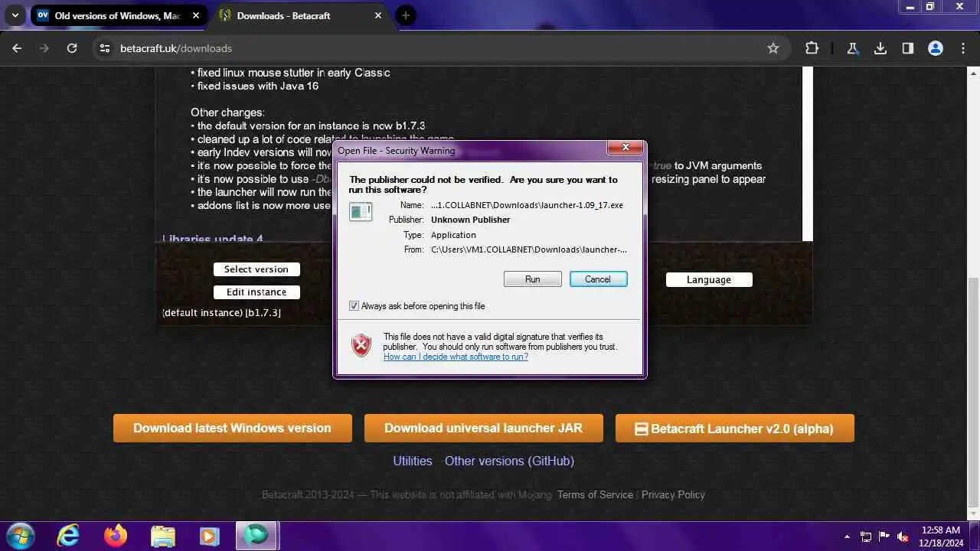The image size is (980, 551).
Task: Go back to previous page
Action: click(17, 48)
